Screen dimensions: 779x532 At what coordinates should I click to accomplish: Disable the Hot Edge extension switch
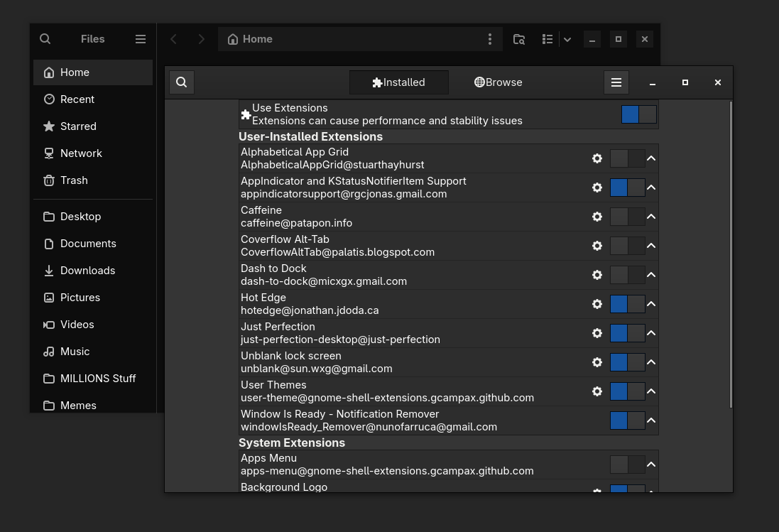(x=627, y=304)
